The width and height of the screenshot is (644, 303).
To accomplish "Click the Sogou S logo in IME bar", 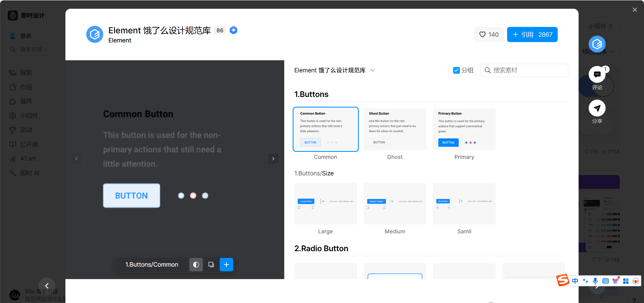I will (563, 280).
